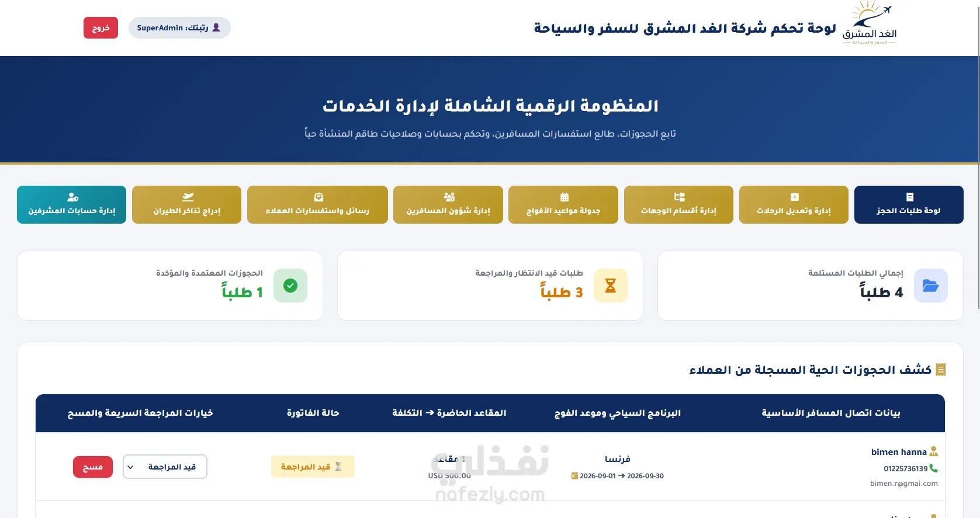The image size is (980, 518).
Task: Open لوحة طلبات الحجز tab
Action: [x=909, y=204]
